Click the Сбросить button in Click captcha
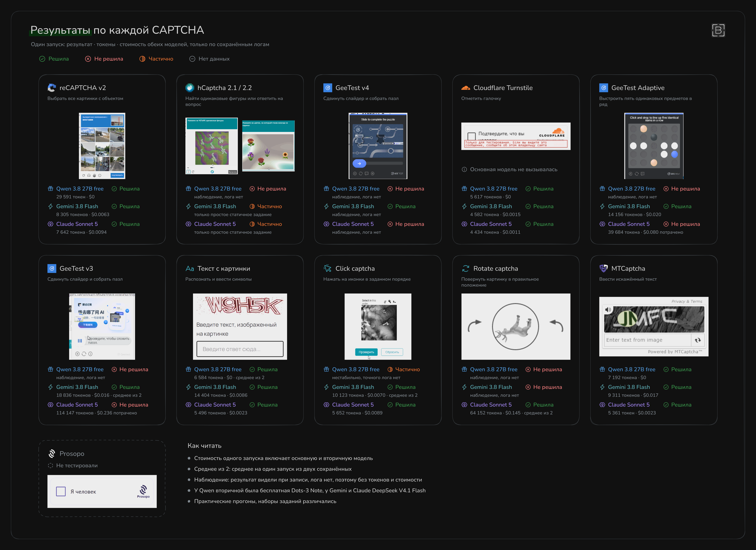Viewport: 756px width, 550px height. pos(392,352)
